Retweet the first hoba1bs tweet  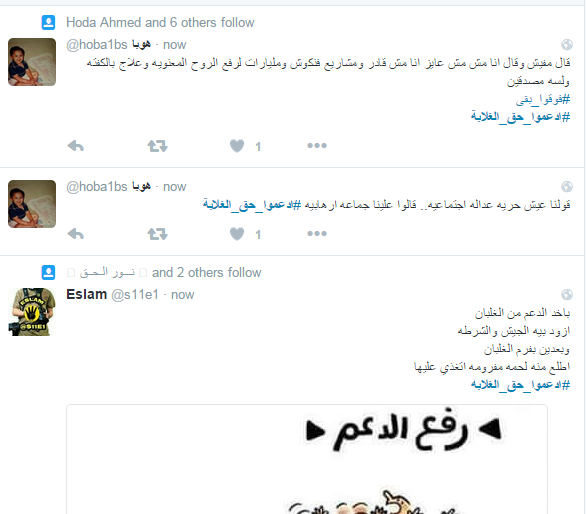[x=157, y=145]
